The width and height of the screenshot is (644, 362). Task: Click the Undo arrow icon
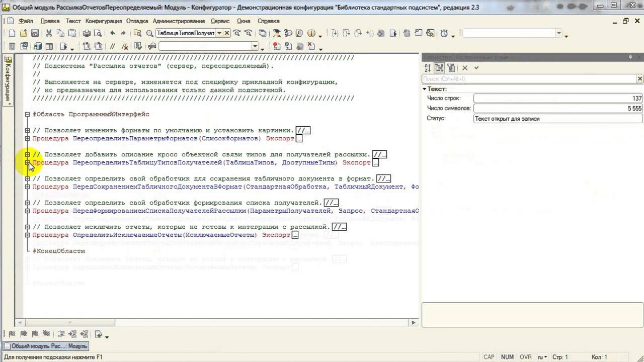point(112,33)
